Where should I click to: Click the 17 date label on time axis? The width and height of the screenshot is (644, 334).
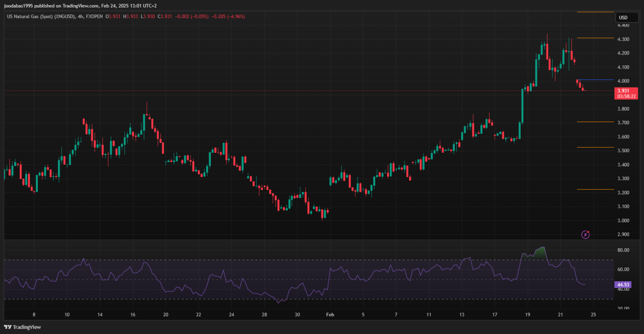[495, 314]
